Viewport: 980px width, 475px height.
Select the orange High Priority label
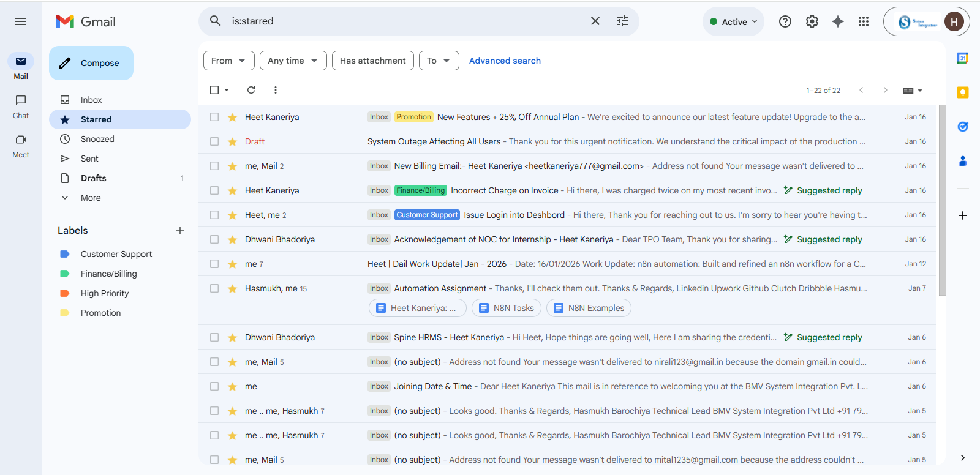105,293
